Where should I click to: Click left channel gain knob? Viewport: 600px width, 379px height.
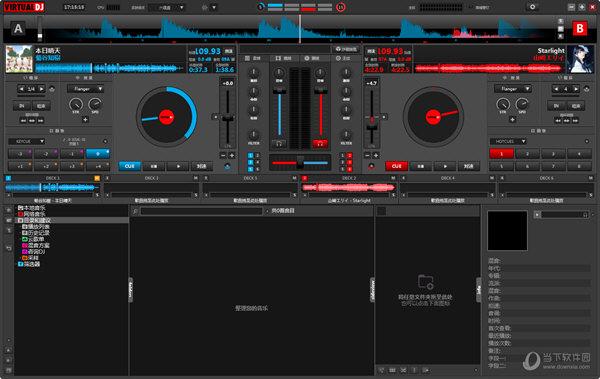279,72
